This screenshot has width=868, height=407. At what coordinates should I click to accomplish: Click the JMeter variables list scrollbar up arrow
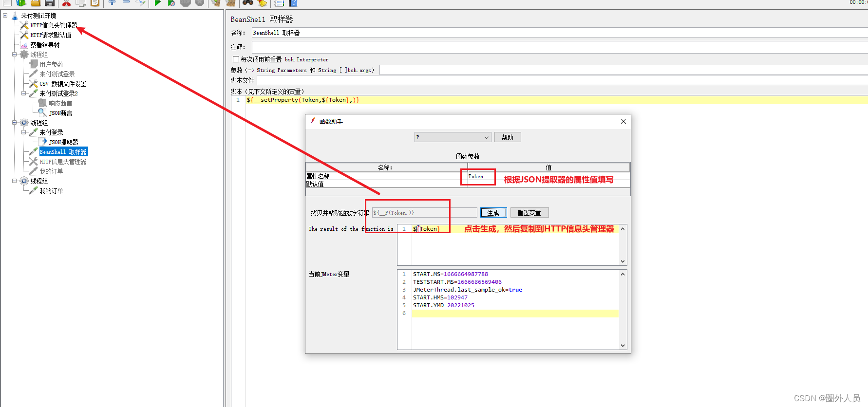click(x=623, y=274)
